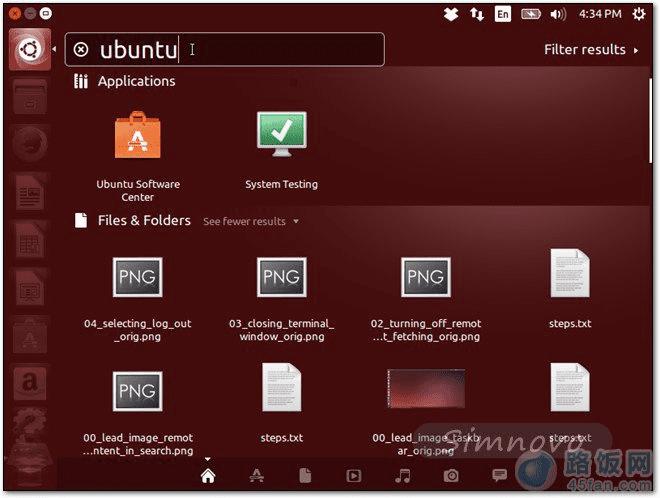660x498 pixels.
Task: Open LibreOffice Calc from the launcher
Action: click(x=29, y=240)
